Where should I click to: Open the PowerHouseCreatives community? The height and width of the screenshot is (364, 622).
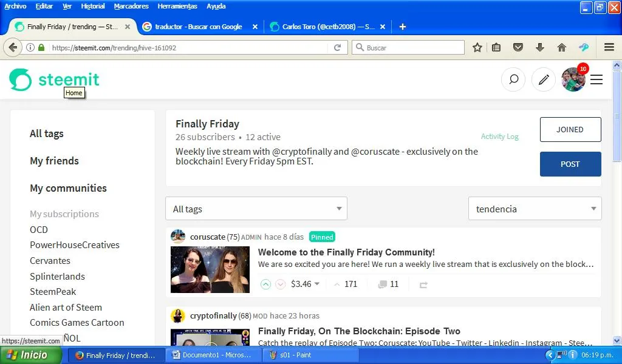click(75, 245)
